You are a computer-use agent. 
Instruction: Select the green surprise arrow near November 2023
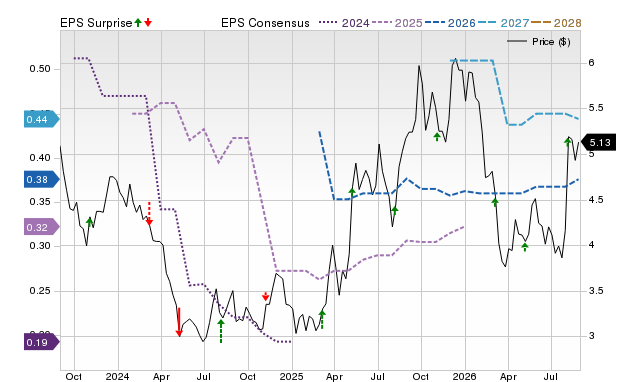pos(89,222)
